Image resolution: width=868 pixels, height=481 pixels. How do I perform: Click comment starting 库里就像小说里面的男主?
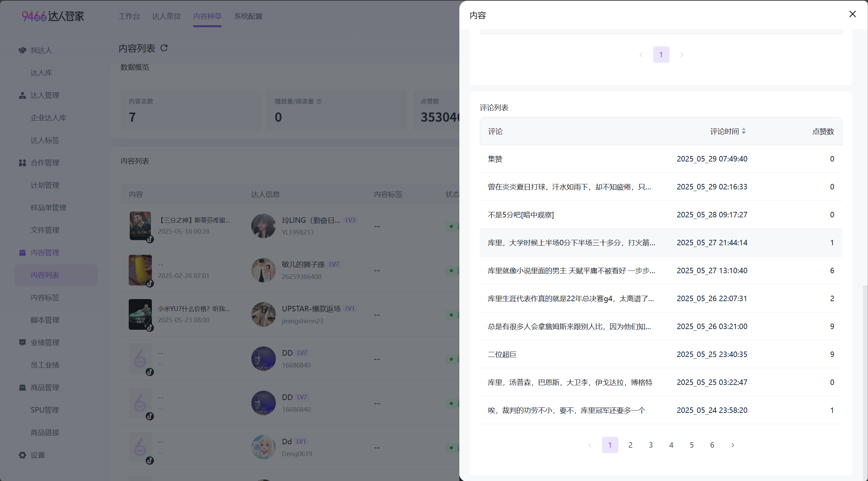pyautogui.click(x=571, y=271)
